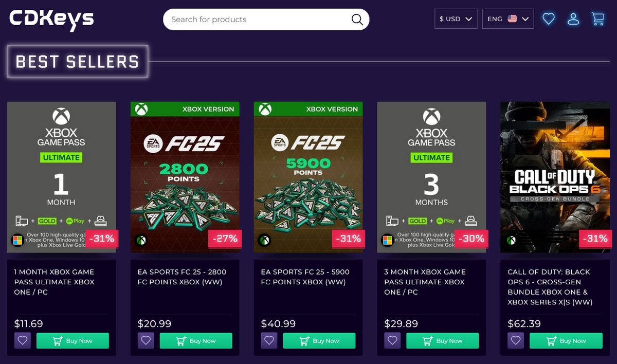Click the -31% discount badge on 1 Month Game Pass
617x364 pixels.
(102, 239)
